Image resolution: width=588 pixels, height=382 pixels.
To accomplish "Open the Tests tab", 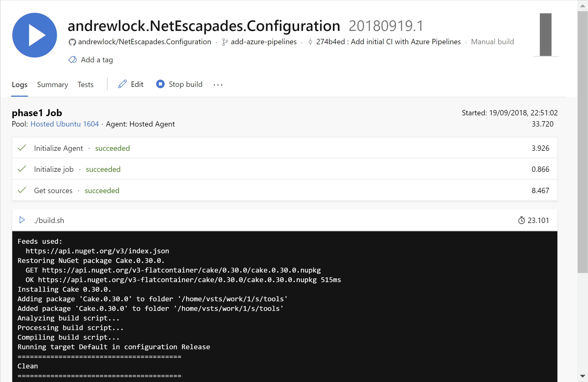I will (x=85, y=85).
